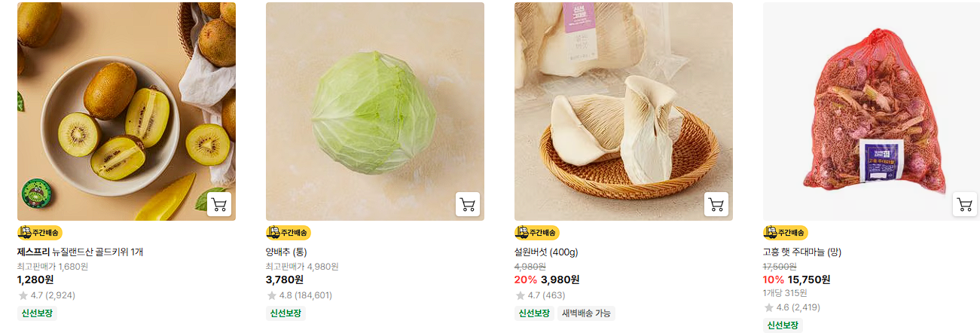Image resolution: width=980 pixels, height=333 pixels.
Task: Click 주간배송 badge under the garlic product
Action: pos(786,233)
